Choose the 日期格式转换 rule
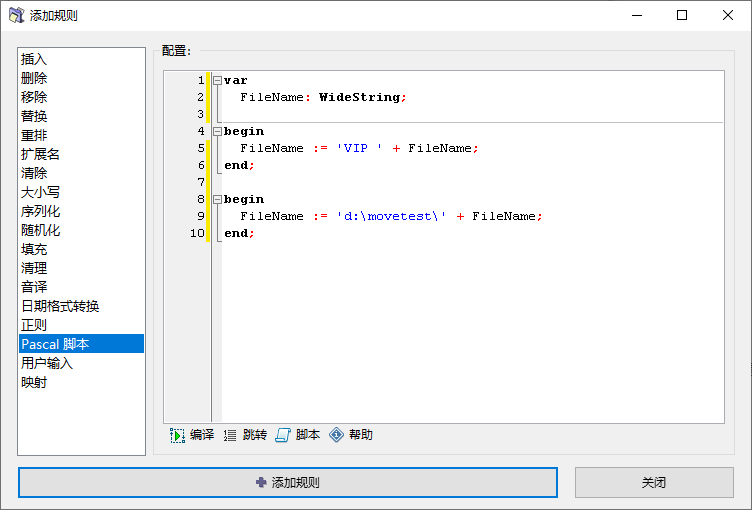Screen dimensions: 752x510 click(x=60, y=306)
